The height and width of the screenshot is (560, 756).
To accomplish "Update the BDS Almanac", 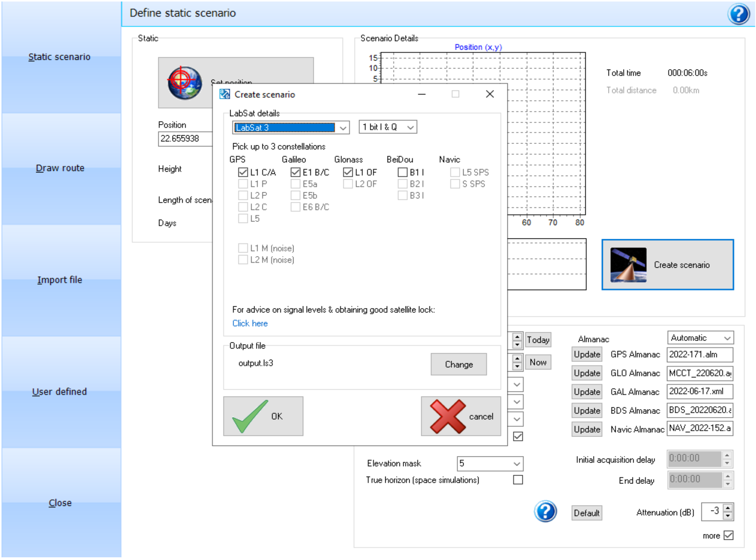I will click(x=587, y=411).
